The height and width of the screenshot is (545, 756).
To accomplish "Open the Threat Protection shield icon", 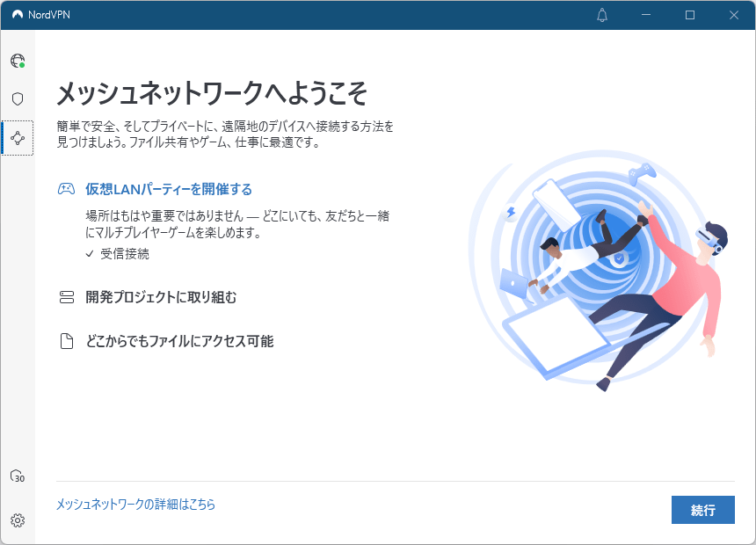I will pyautogui.click(x=18, y=98).
